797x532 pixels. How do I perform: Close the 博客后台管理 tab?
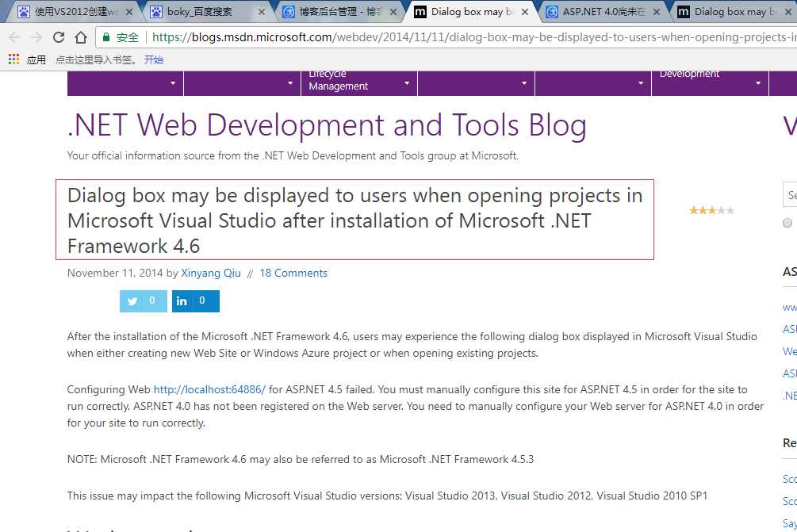393,12
